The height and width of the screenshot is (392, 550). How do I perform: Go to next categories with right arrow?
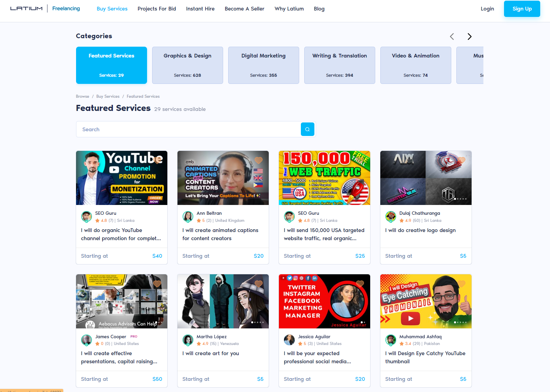tap(469, 37)
